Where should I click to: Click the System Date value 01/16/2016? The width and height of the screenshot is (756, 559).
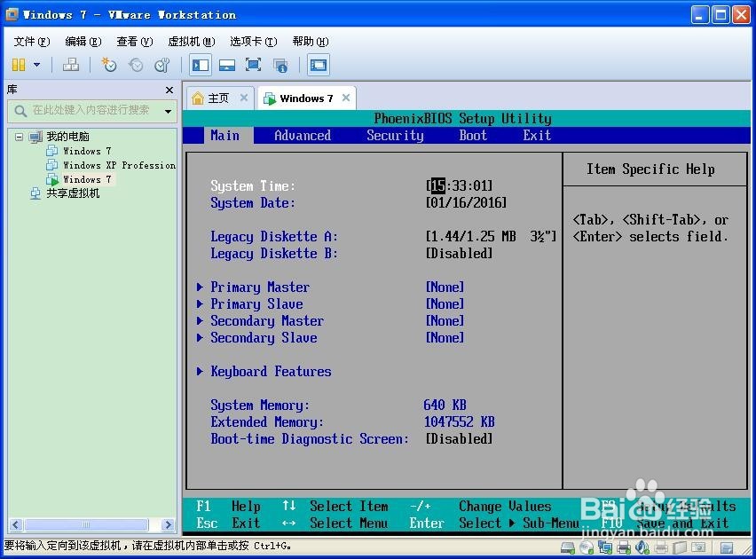tap(466, 202)
